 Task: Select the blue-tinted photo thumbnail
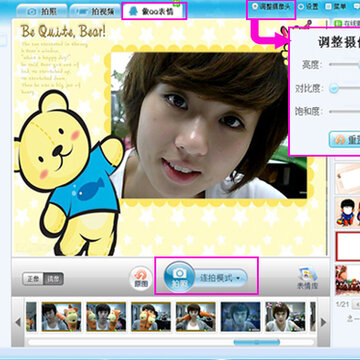[240, 317]
